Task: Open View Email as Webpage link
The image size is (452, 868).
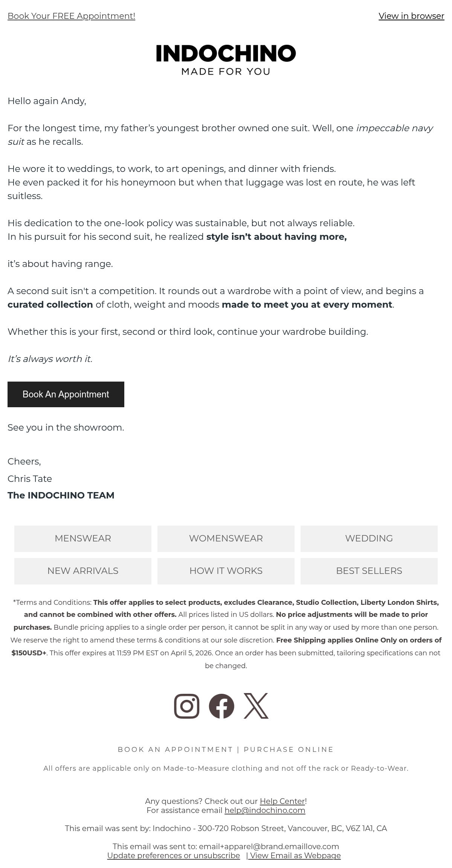Action: pyautogui.click(x=295, y=856)
